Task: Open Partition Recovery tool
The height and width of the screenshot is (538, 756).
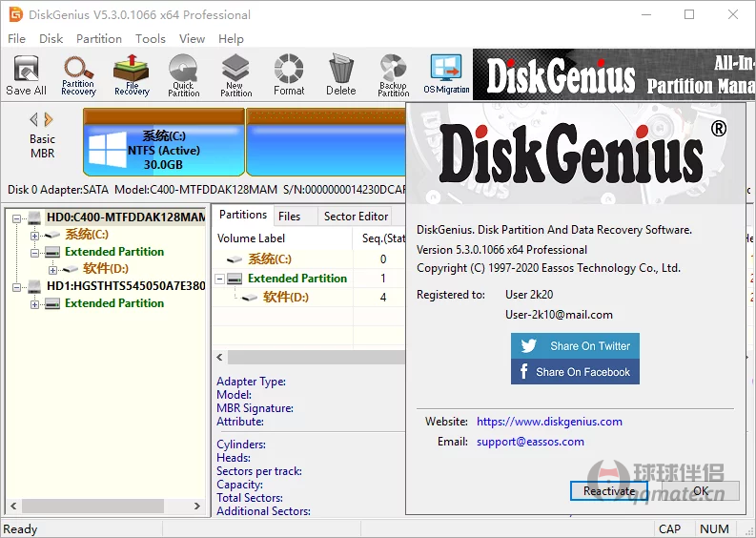Action: (78, 74)
